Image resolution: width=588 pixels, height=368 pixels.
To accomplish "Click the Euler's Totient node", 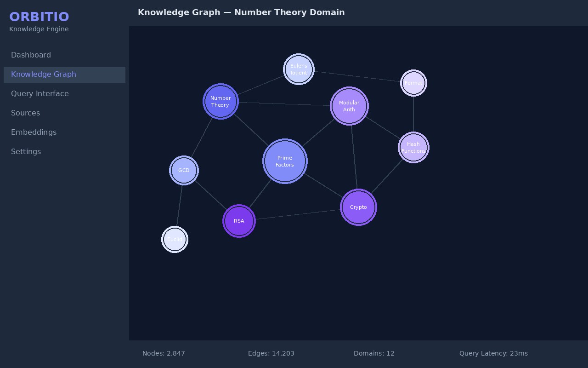I will tap(299, 69).
